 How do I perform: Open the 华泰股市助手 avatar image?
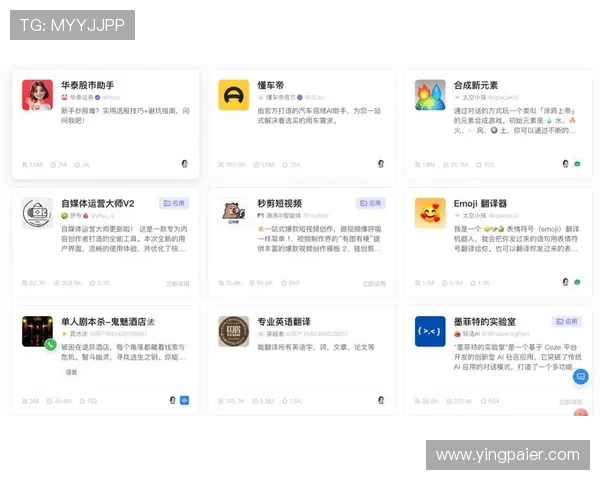[38, 95]
